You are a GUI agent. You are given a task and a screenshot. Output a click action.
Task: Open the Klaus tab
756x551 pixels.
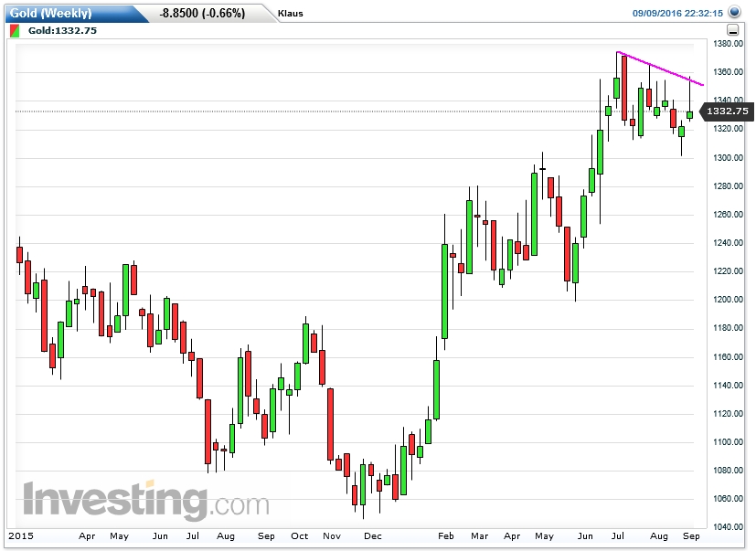click(290, 13)
